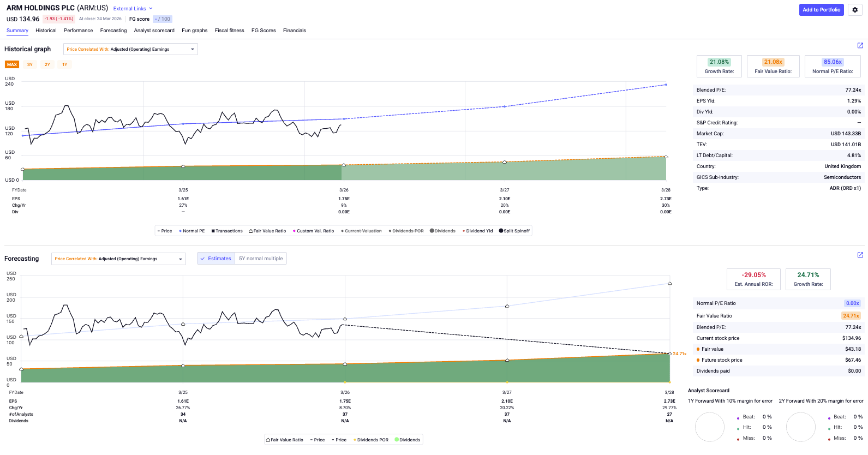Set the chart range to 2Y
The height and width of the screenshot is (455, 868).
tap(47, 64)
